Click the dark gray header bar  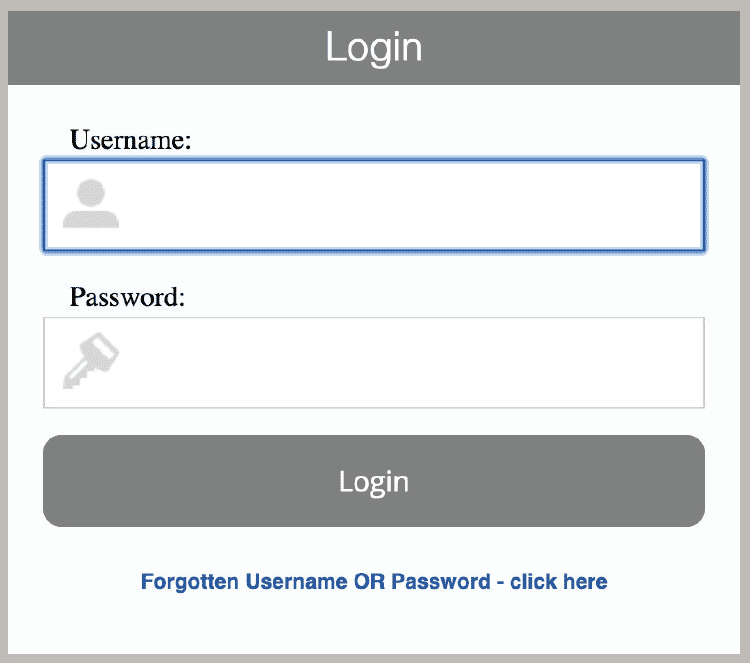point(150,47)
